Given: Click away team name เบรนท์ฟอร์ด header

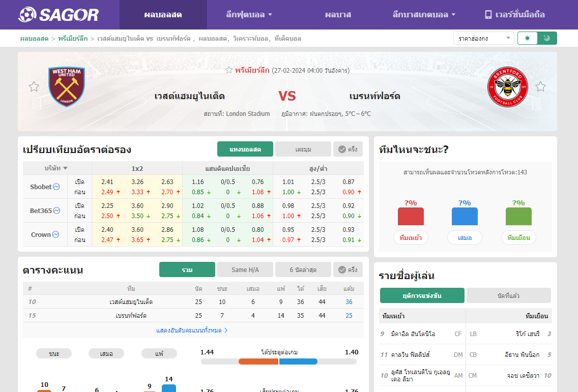Looking at the screenshot, I should pos(374,96).
